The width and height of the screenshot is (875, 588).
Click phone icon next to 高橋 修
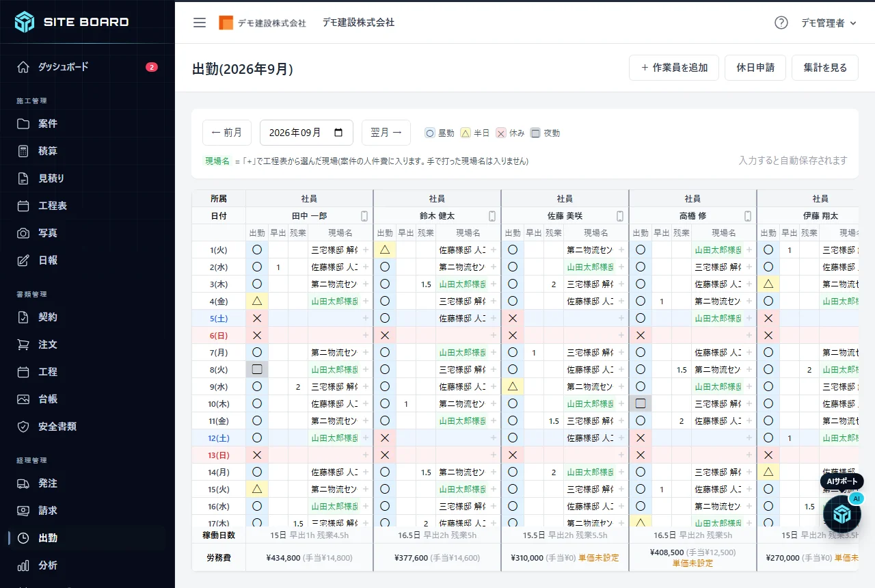tap(748, 216)
